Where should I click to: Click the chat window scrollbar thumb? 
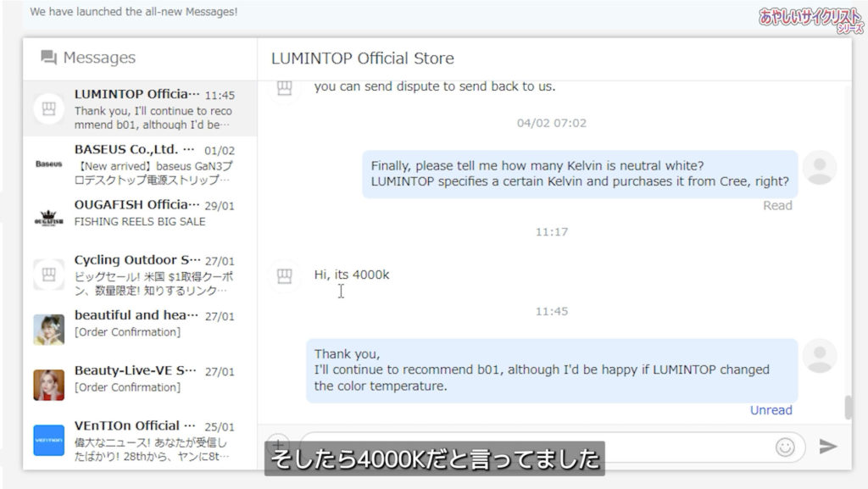[848, 408]
